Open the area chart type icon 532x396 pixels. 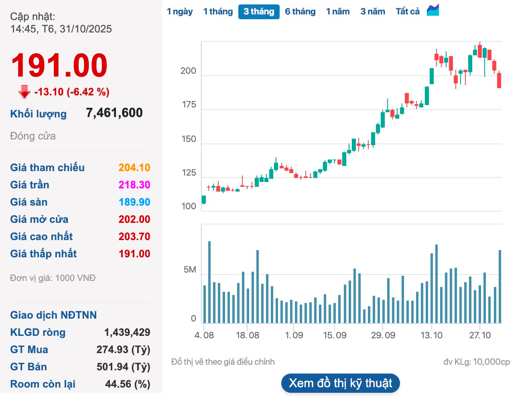click(433, 10)
